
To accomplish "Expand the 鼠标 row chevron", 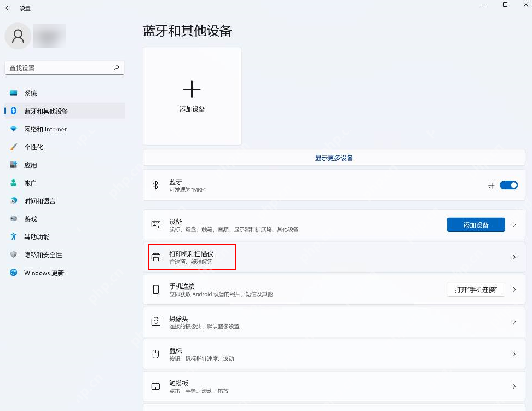I will coord(514,354).
